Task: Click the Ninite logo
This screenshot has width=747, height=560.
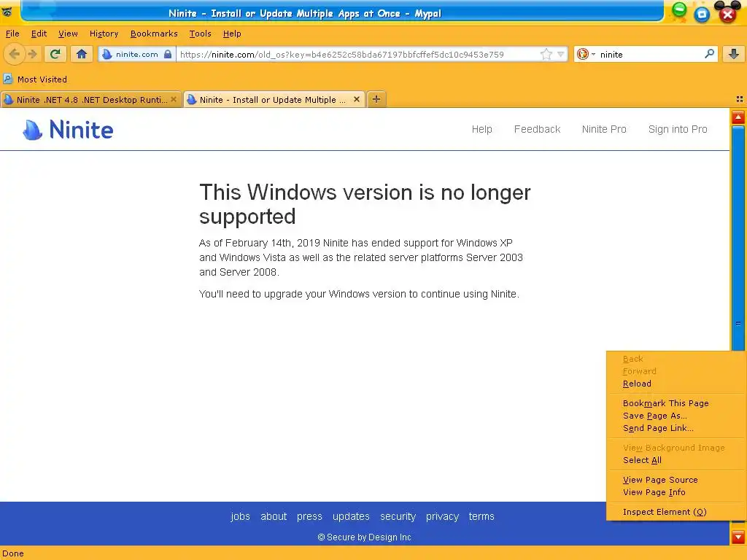Action: (68, 130)
